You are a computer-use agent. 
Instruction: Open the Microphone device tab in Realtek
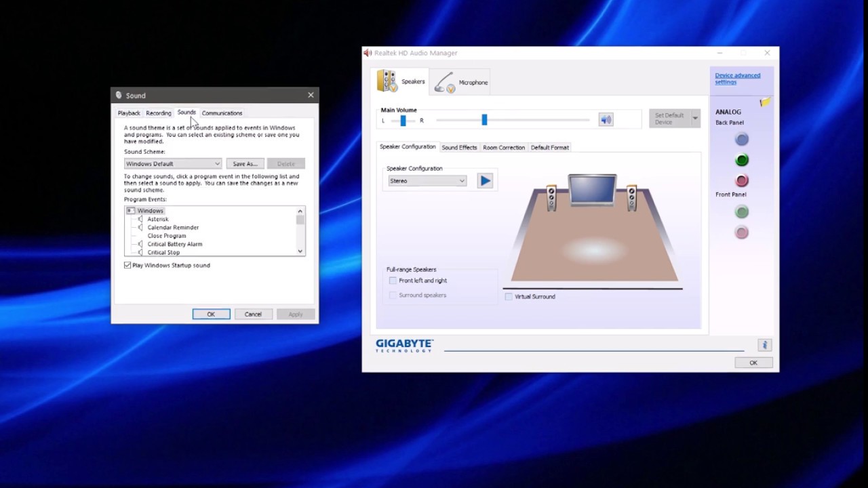pos(460,82)
